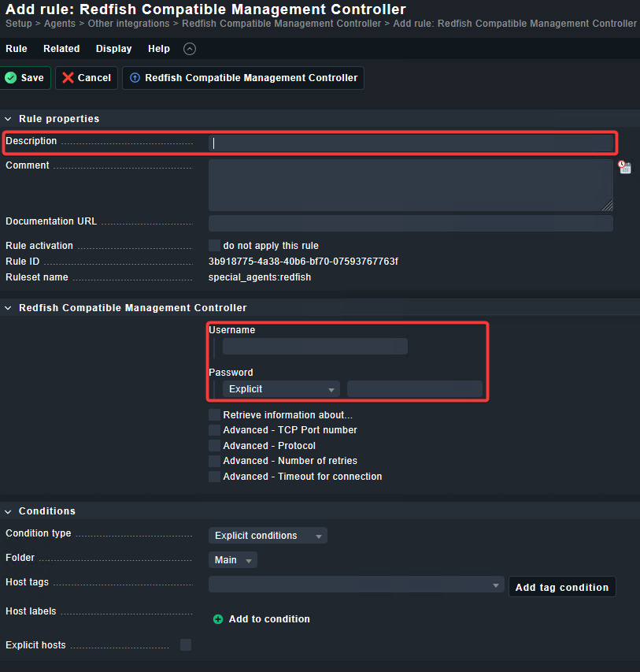
Task: Click the green plus Add to condition icon
Action: 218,618
